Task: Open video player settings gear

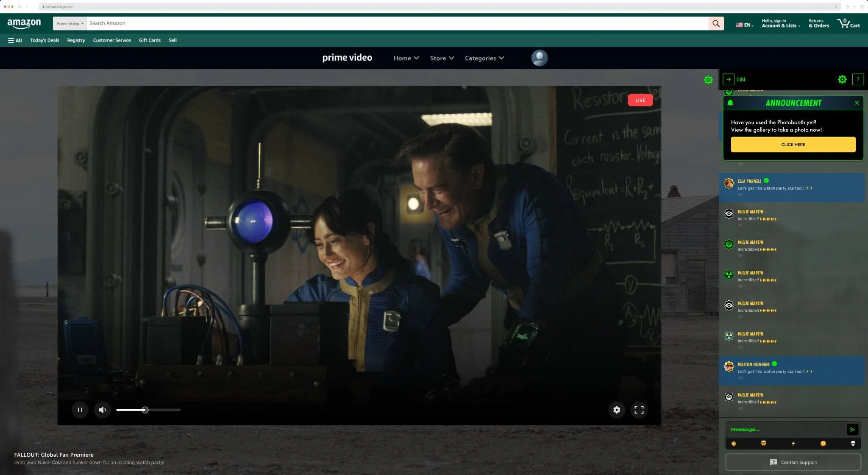Action: tap(617, 410)
